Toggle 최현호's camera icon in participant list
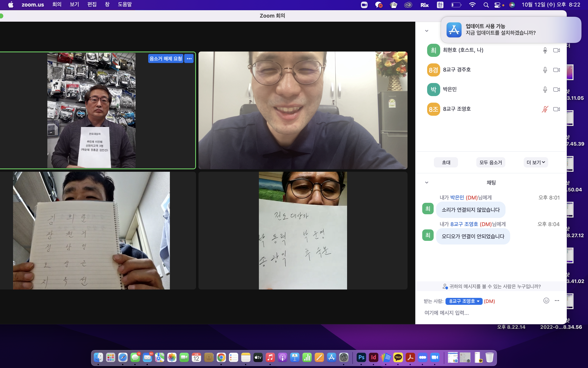The image size is (588, 368). (x=556, y=50)
